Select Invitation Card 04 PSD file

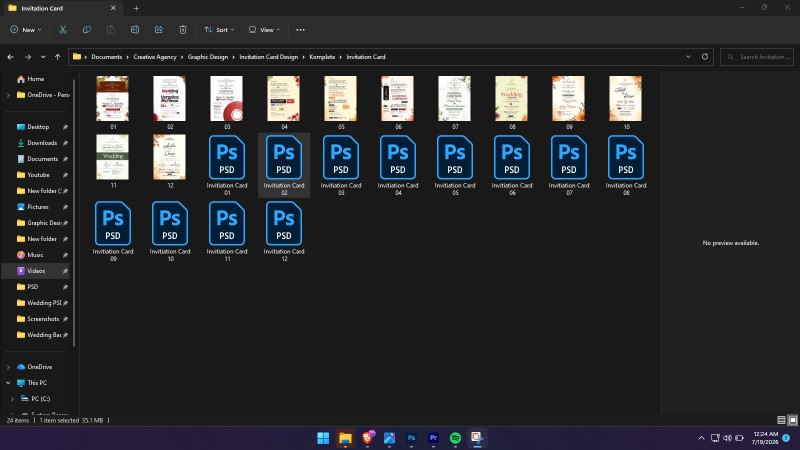398,165
